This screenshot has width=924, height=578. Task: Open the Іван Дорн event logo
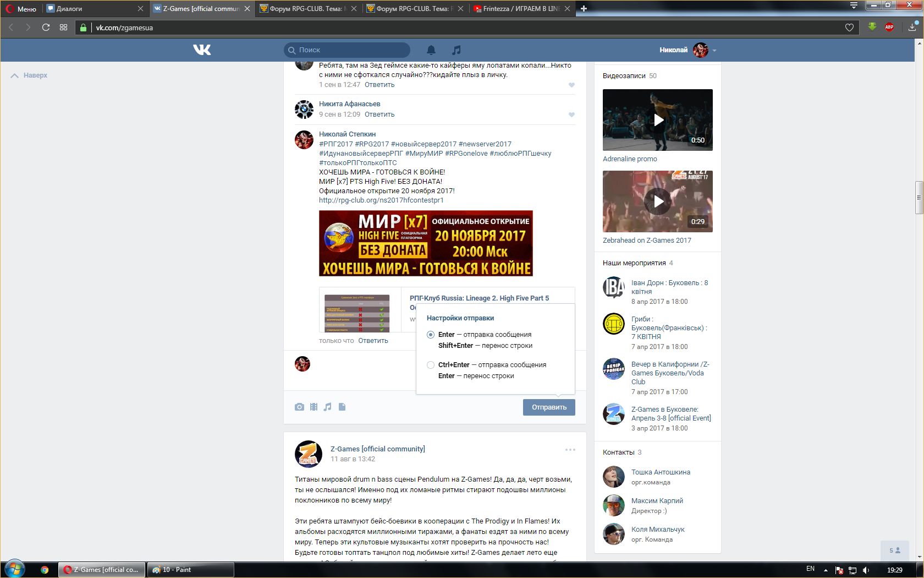[614, 287]
